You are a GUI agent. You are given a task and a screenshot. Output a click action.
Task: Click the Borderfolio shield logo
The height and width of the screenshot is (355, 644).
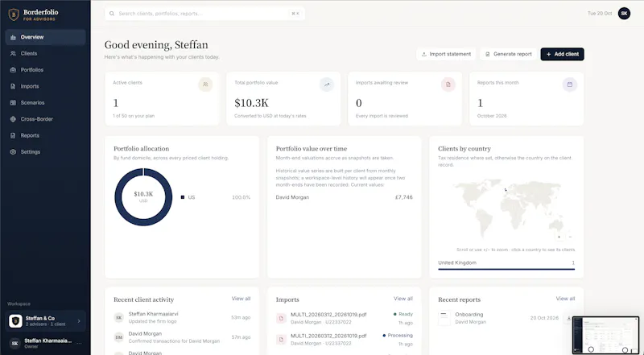[x=14, y=14]
